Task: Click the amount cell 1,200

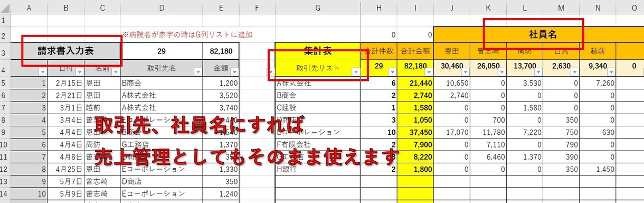Action: pos(221,83)
